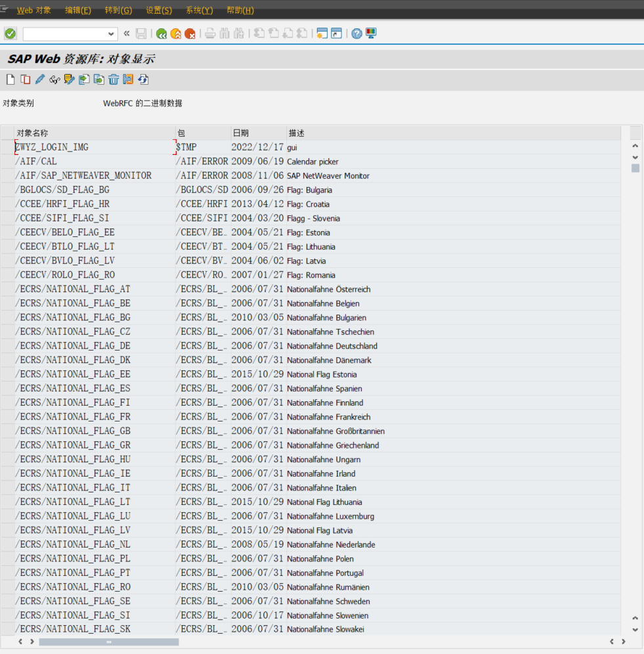644x654 pixels.
Task: Click the Display glasses icon
Action: pyautogui.click(x=54, y=79)
